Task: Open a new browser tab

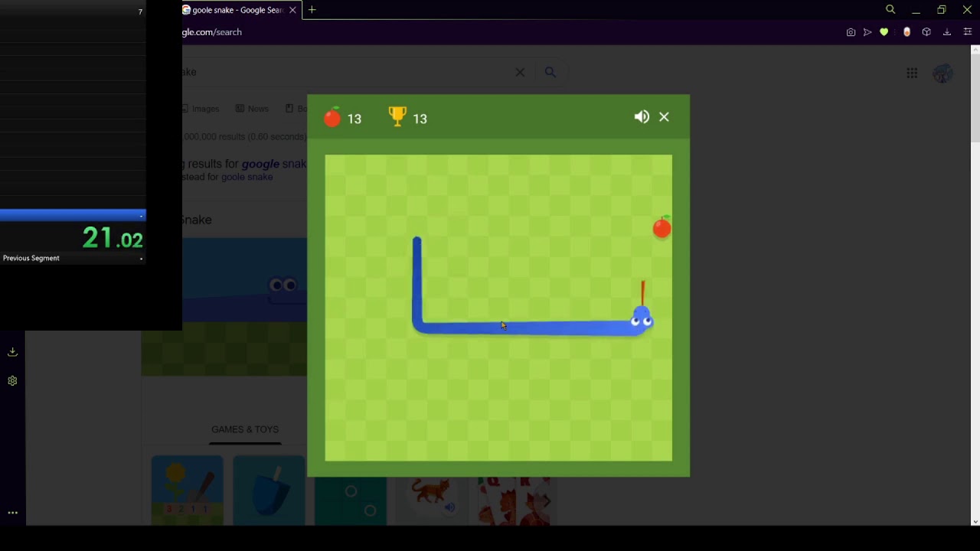Action: (x=312, y=10)
